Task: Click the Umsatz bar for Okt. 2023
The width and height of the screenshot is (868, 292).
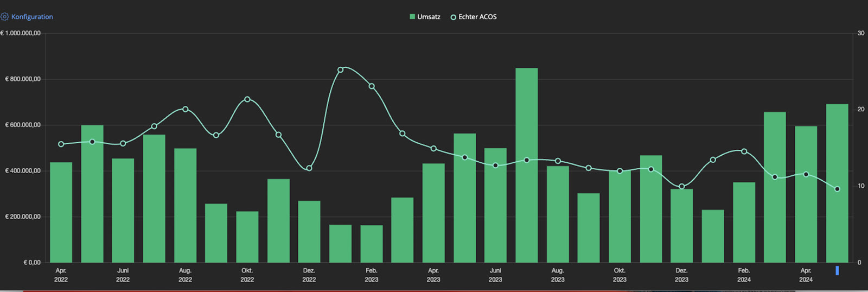Action: click(620, 217)
